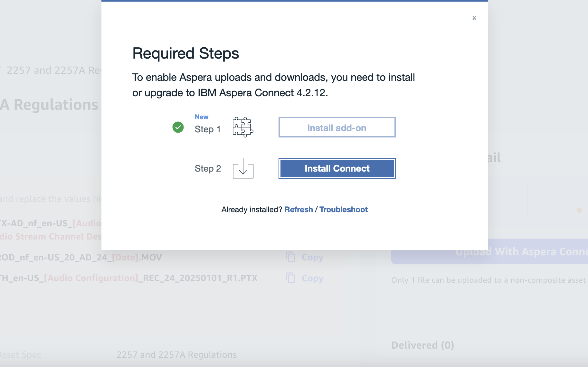The image size is (588, 367).
Task: Click the 'Required Steps' heading
Action: 185,53
